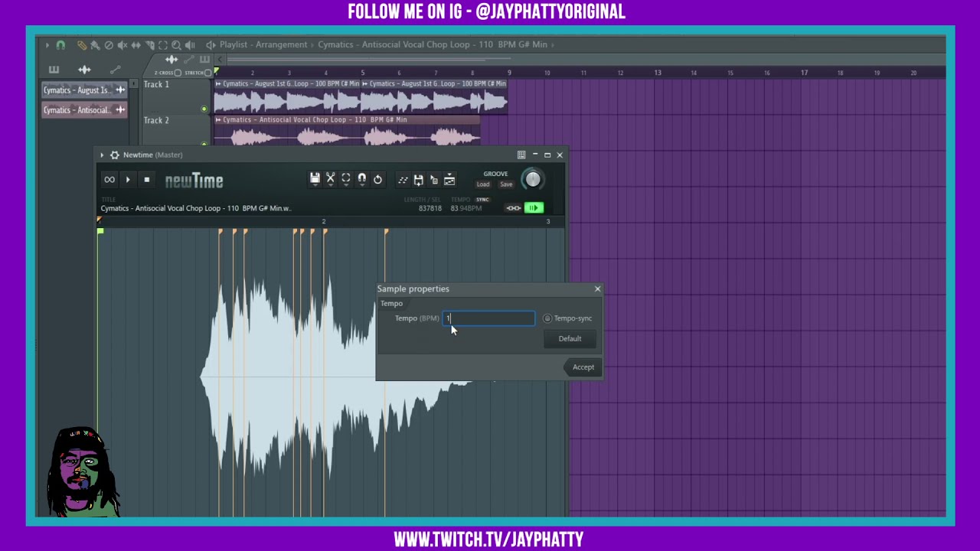Open menu of first August 1st clip
The image size is (980, 551).
tap(218, 83)
